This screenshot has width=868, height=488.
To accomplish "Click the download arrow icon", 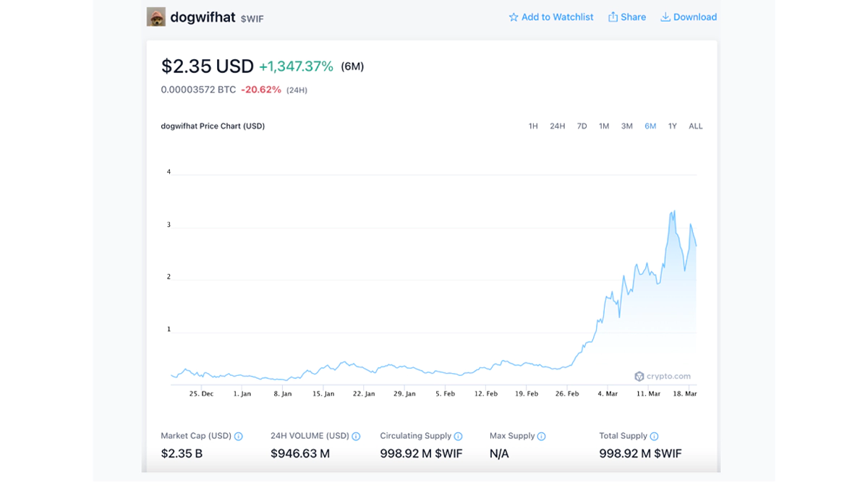I will 665,17.
